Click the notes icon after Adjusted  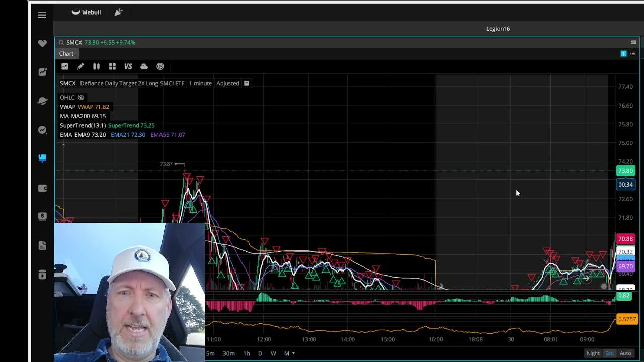click(x=247, y=83)
